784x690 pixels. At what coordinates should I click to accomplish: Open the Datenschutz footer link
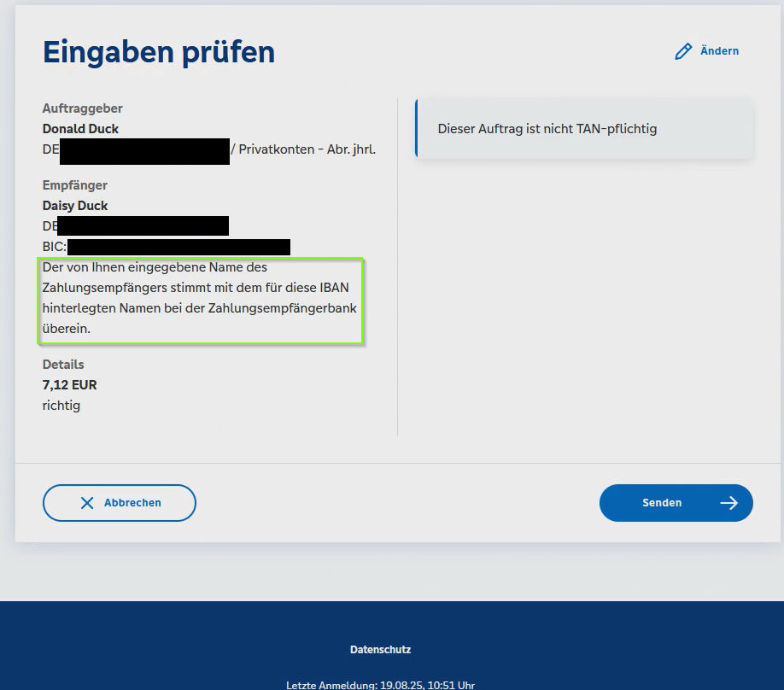click(x=380, y=650)
